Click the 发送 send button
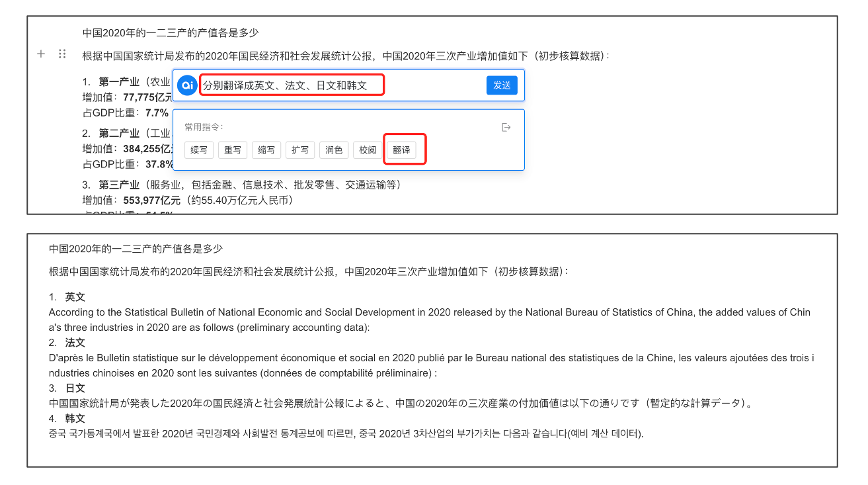Screen dimensions: 868x485 pyautogui.click(x=502, y=85)
